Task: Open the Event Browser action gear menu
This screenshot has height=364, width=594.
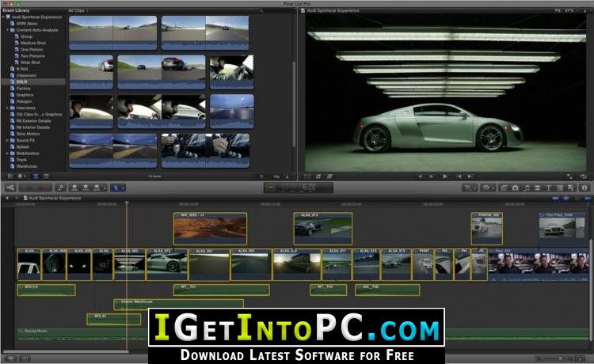Action: point(21,176)
